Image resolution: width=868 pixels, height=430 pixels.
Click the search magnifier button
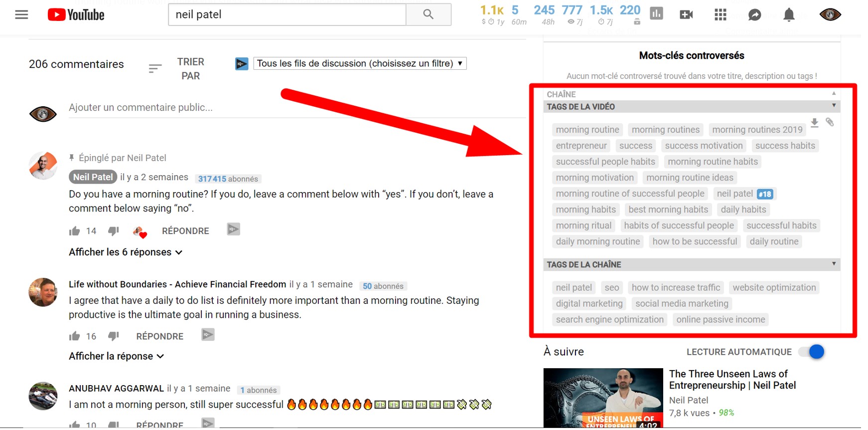tap(429, 14)
